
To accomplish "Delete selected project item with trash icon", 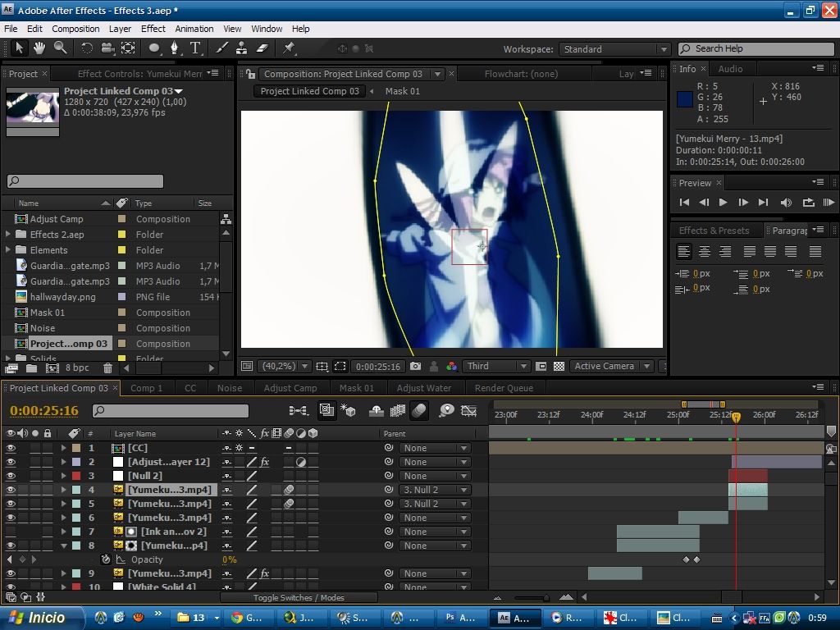I will pos(107,368).
